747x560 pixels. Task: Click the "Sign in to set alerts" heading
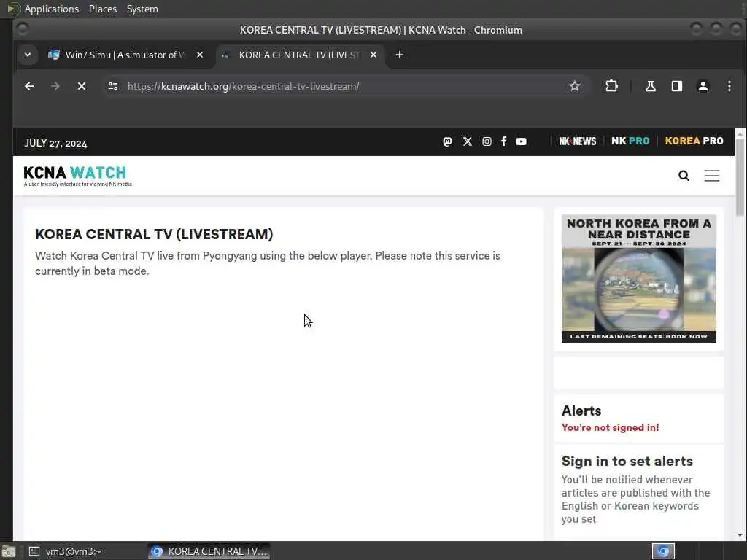[x=627, y=461]
